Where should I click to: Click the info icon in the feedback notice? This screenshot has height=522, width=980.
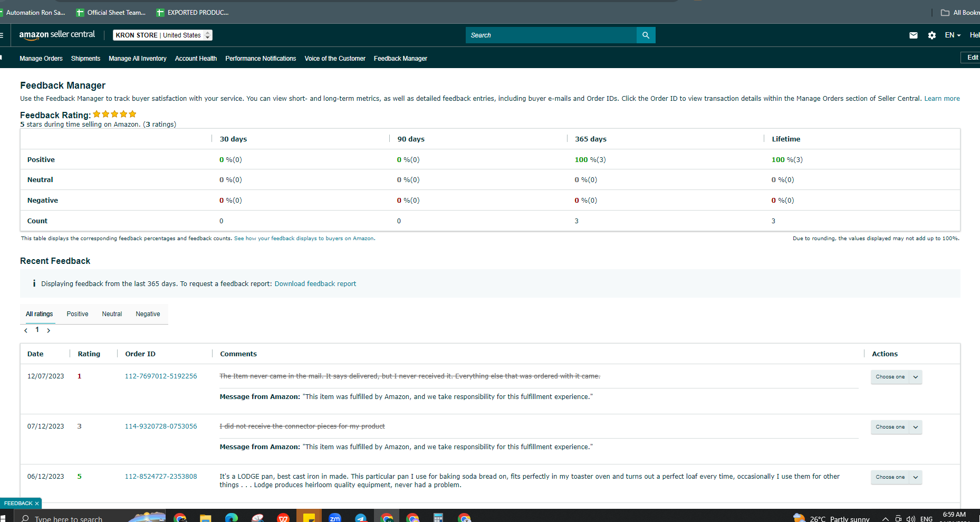[34, 283]
